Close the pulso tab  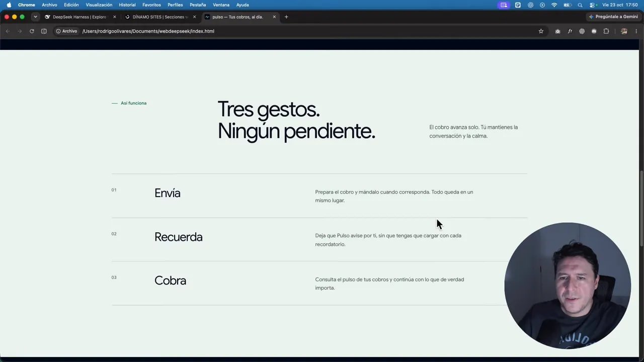click(274, 17)
